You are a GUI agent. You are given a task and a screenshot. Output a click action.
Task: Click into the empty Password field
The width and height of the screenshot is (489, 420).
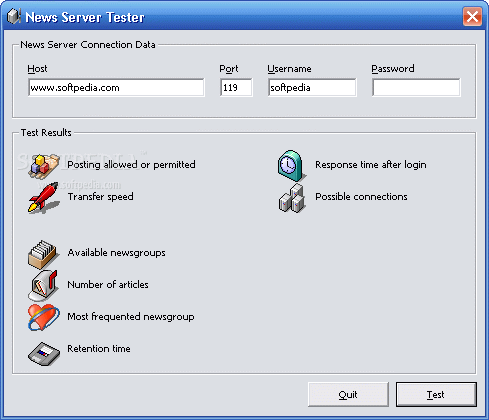point(416,87)
